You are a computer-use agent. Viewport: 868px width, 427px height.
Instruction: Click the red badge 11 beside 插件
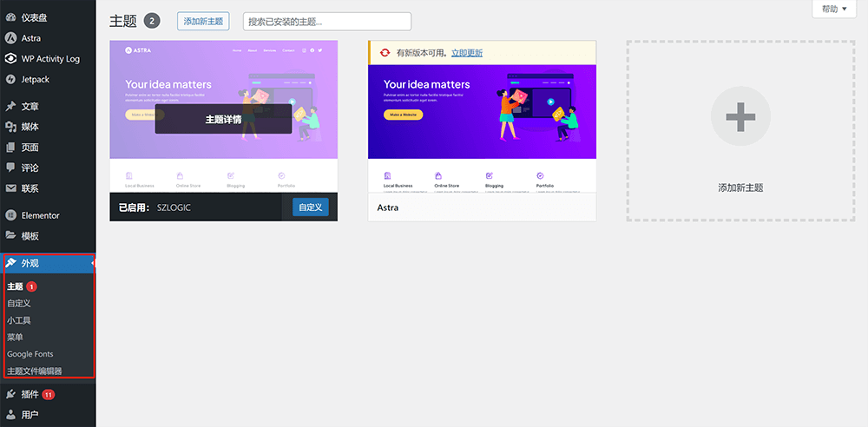coord(49,395)
